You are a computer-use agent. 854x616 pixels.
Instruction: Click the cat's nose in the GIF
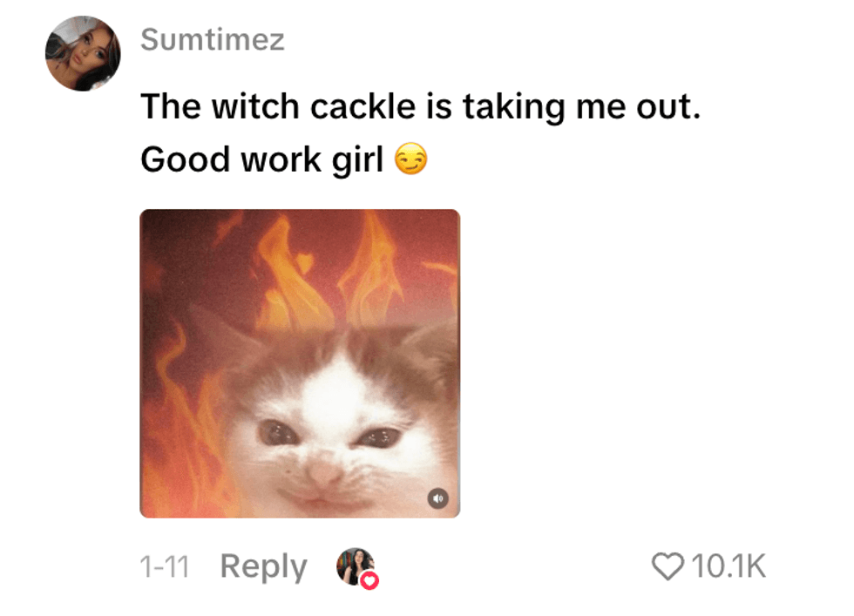pos(325,471)
